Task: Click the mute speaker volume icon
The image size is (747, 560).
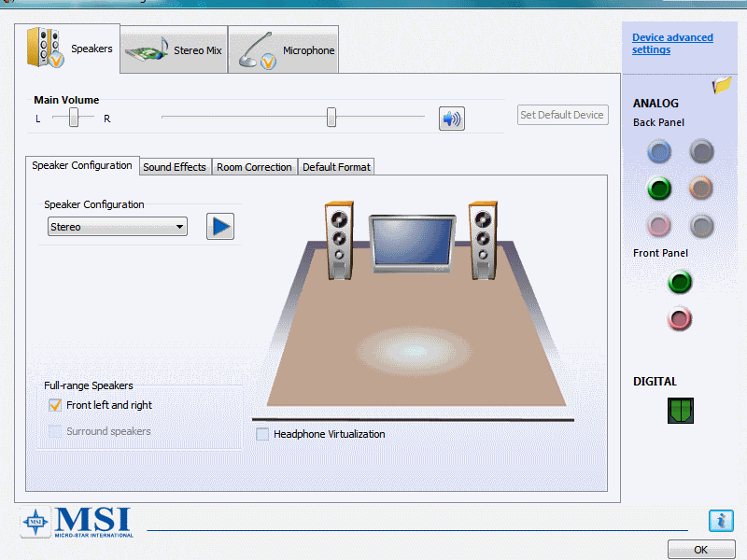Action: (452, 119)
